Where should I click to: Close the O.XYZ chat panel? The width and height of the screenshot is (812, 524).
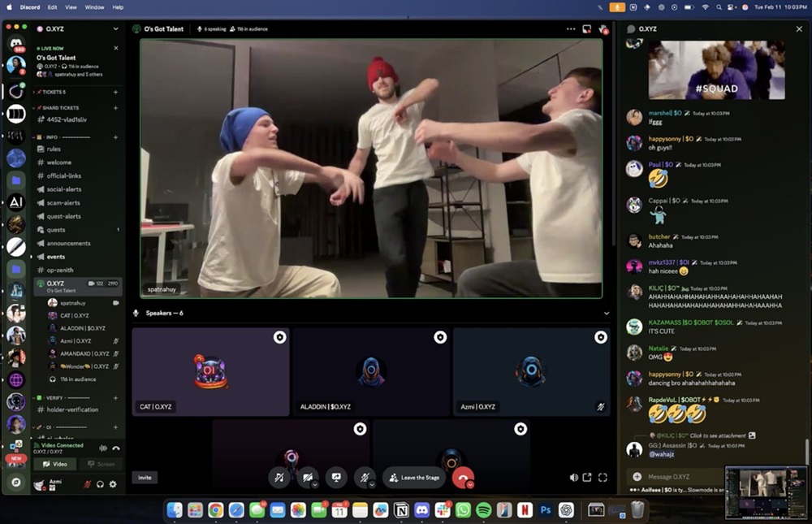click(x=799, y=29)
